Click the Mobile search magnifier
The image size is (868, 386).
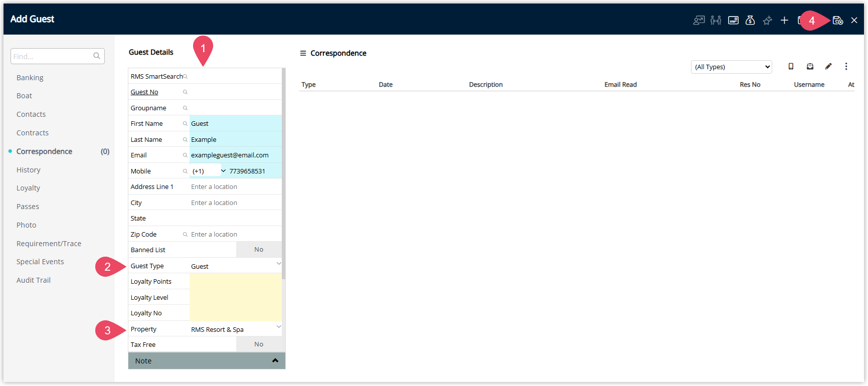tap(185, 171)
